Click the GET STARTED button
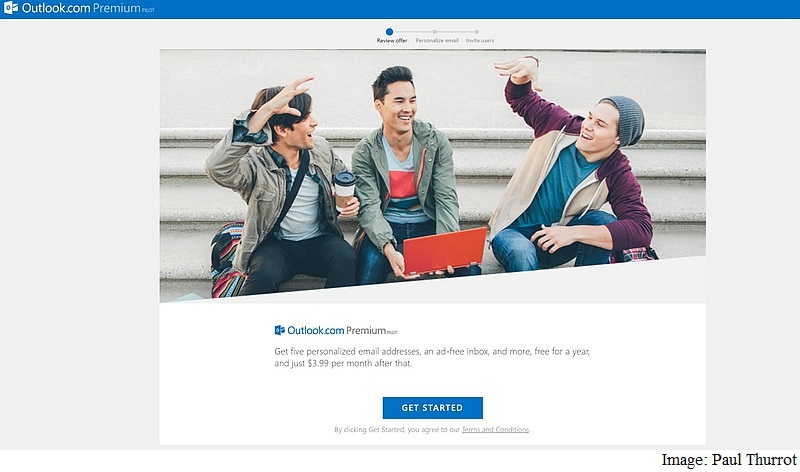Viewport: 800px width, 472px height. point(433,408)
